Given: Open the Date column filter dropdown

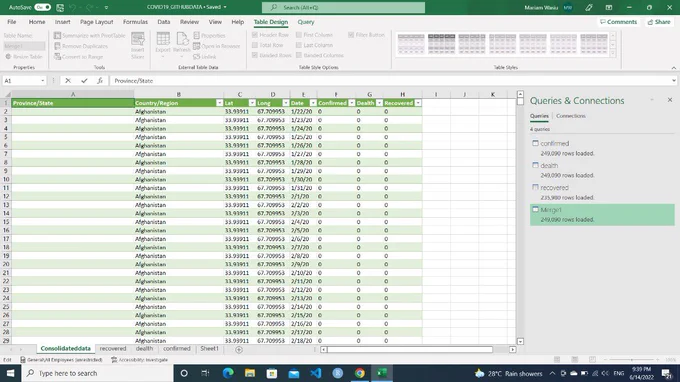Looking at the screenshot, I should point(313,103).
